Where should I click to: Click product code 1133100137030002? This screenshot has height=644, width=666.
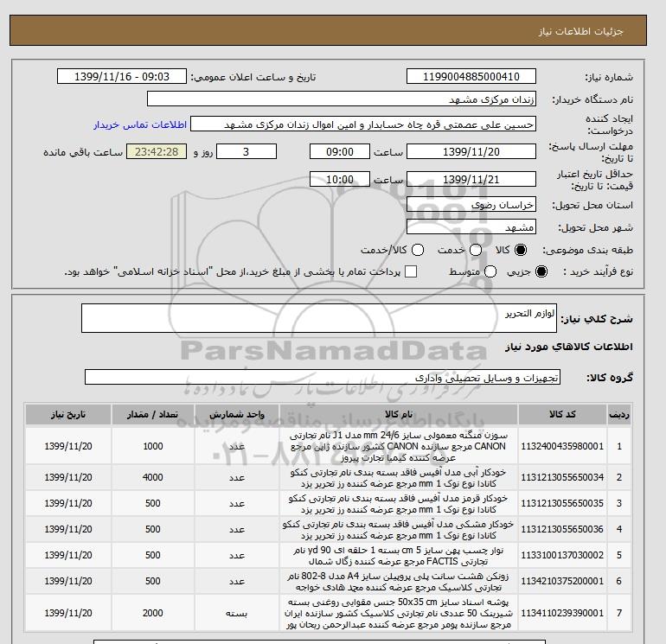(x=562, y=555)
